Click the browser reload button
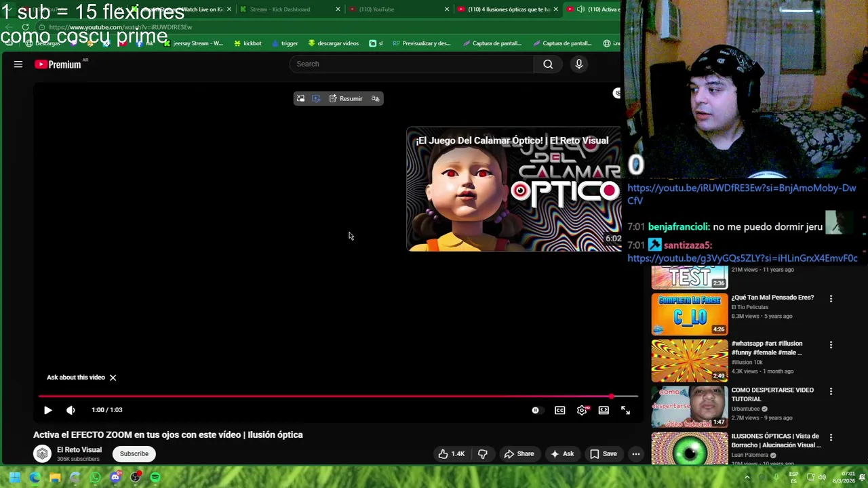Viewport: 868px width, 488px height. 25,27
